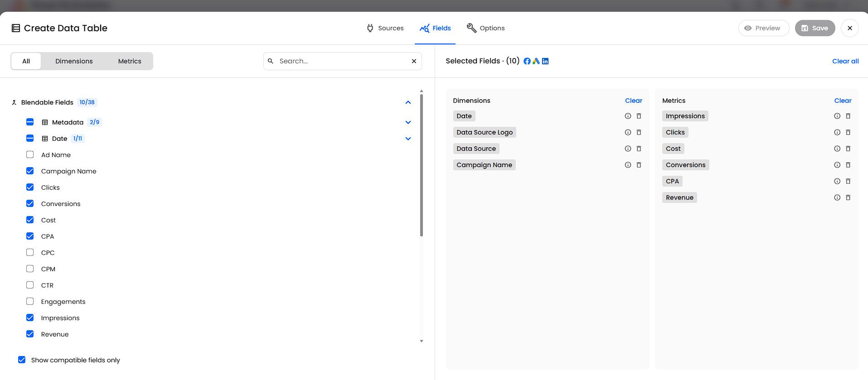Remove Data Source Logo via trash icon
This screenshot has width=868, height=380.
tap(639, 132)
